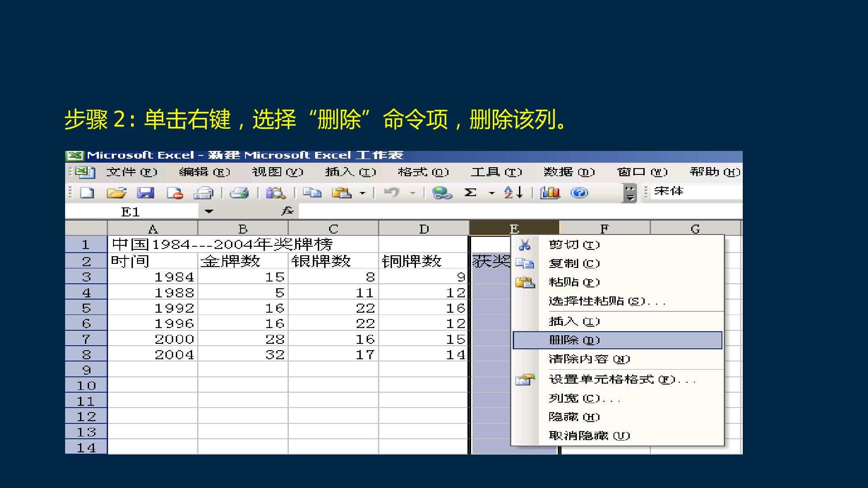
Task: Click the Name Box showing E1
Action: click(x=132, y=211)
